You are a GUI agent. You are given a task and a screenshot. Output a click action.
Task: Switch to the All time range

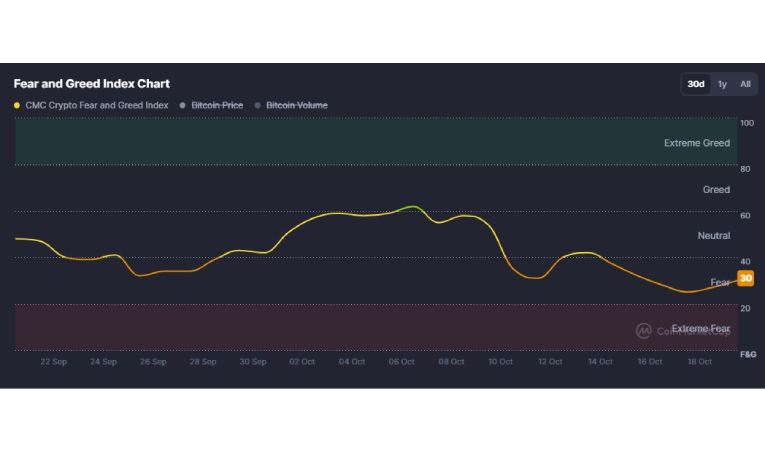click(x=745, y=84)
